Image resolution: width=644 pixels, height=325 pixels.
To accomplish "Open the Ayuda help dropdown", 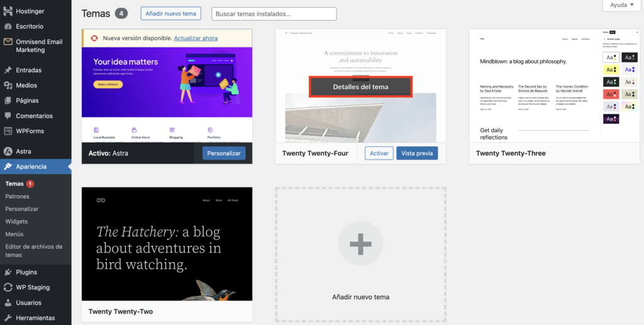I will [622, 5].
